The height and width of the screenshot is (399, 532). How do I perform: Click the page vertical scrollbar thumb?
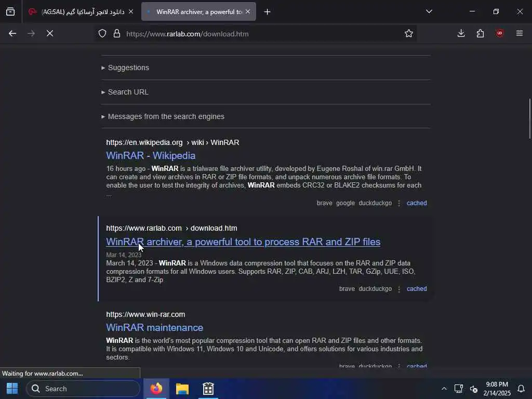tap(529, 118)
